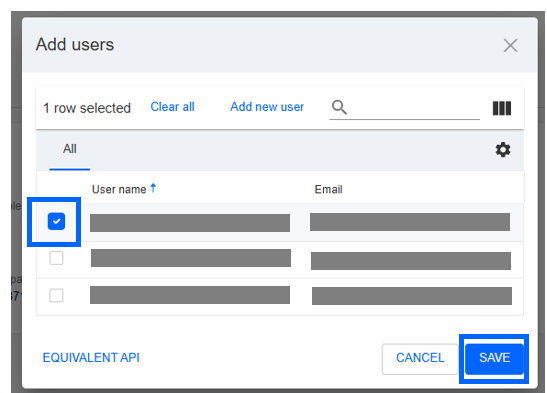
Task: Click the CANCEL button
Action: 420,359
